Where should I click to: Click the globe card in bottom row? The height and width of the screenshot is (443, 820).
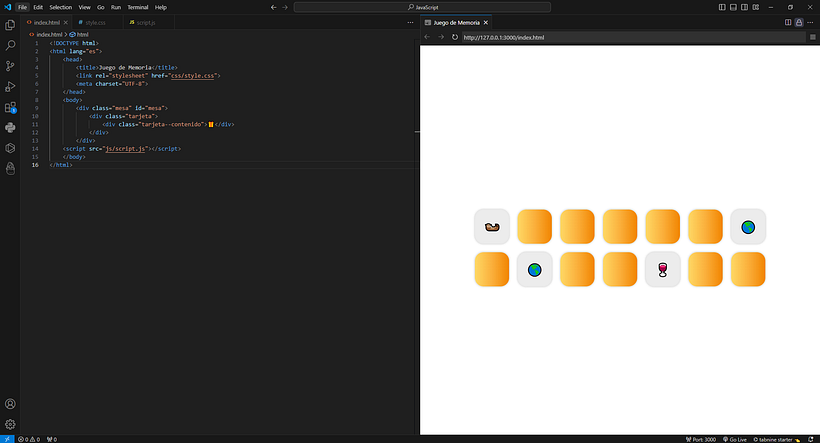coord(534,269)
